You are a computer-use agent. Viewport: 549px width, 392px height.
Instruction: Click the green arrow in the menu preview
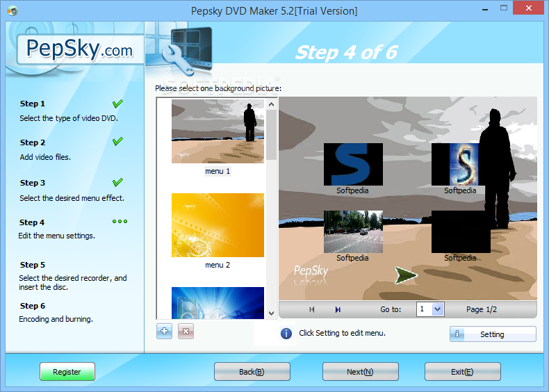point(406,275)
